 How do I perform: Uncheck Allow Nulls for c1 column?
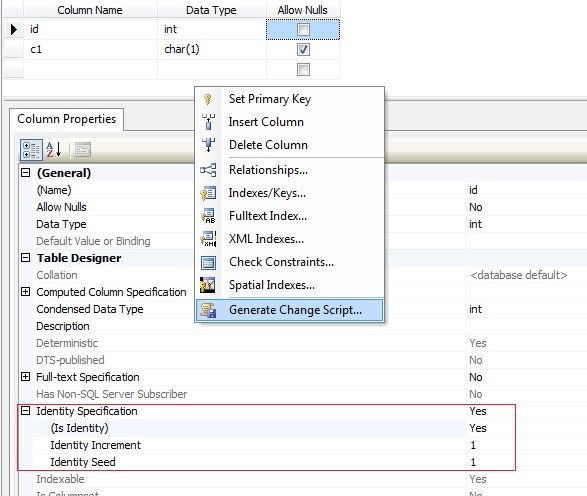303,49
